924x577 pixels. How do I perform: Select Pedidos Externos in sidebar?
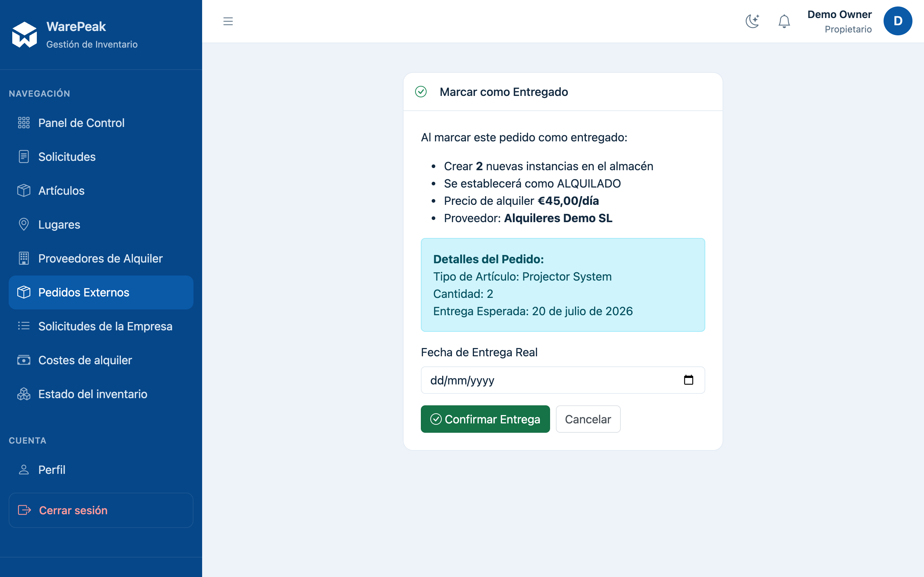(x=101, y=292)
